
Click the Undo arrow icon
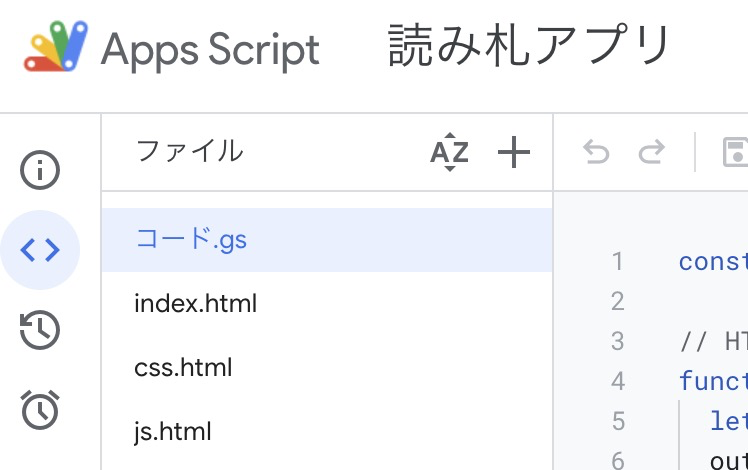point(596,152)
